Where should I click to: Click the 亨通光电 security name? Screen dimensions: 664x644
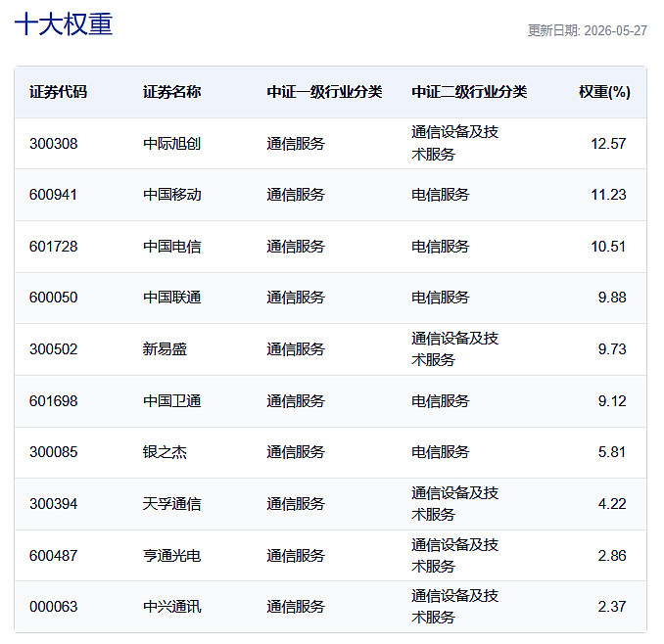(172, 556)
